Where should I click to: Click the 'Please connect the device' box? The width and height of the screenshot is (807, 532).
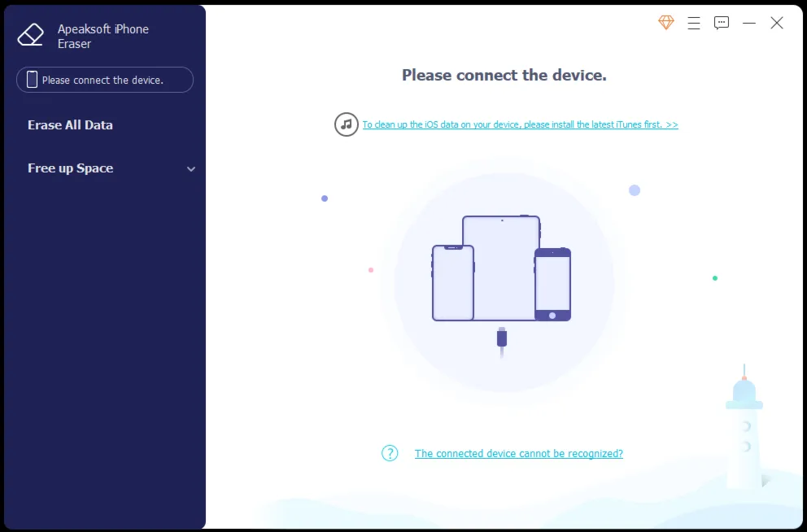105,80
